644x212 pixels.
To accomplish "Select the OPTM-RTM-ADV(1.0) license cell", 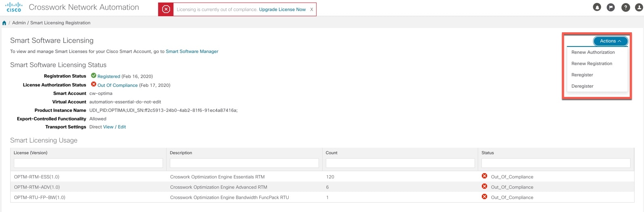I will pyautogui.click(x=37, y=187).
